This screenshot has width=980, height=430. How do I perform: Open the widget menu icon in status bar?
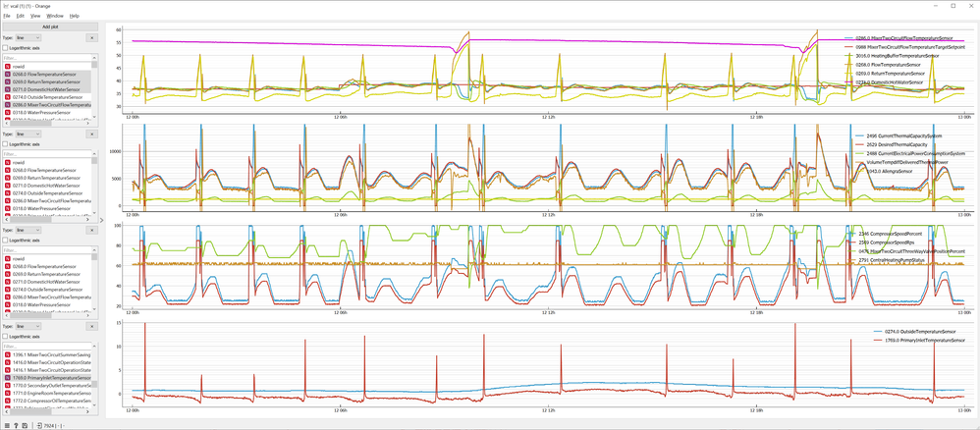[x=7, y=424]
